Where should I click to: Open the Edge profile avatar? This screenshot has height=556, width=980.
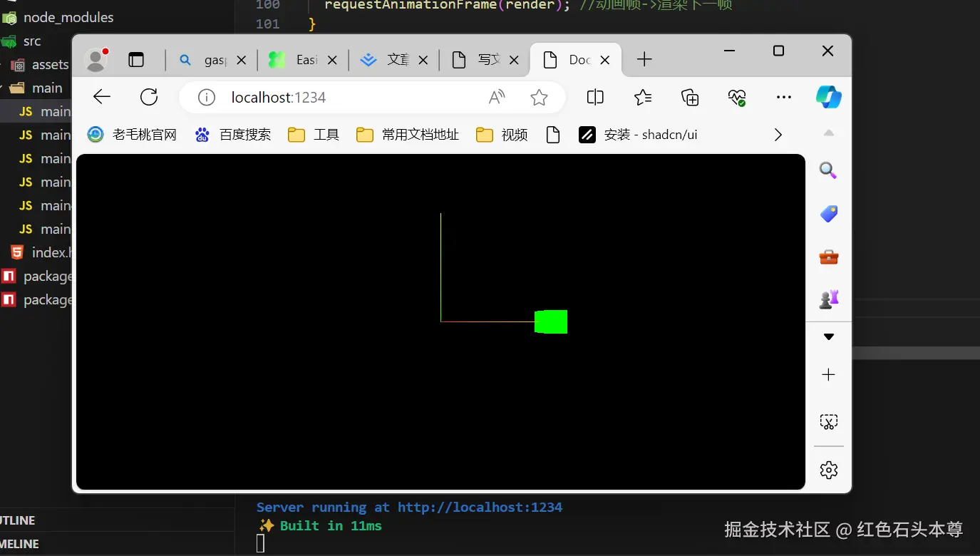[x=96, y=60]
